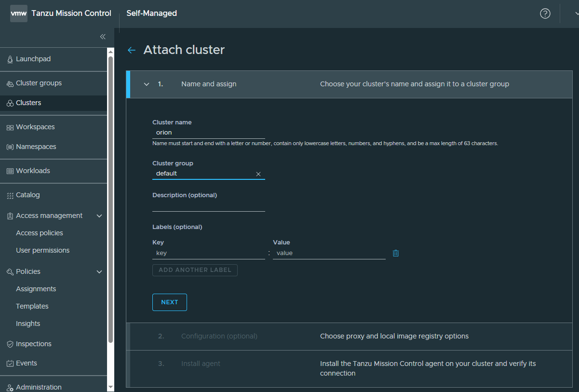Click the Catalog grid icon
Viewport: 579px width, 392px height.
(10, 195)
